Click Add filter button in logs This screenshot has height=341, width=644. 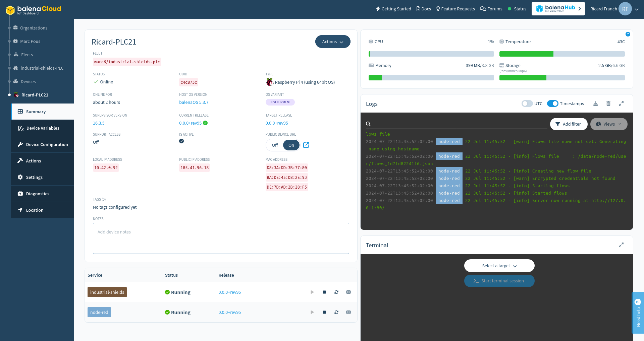(569, 124)
